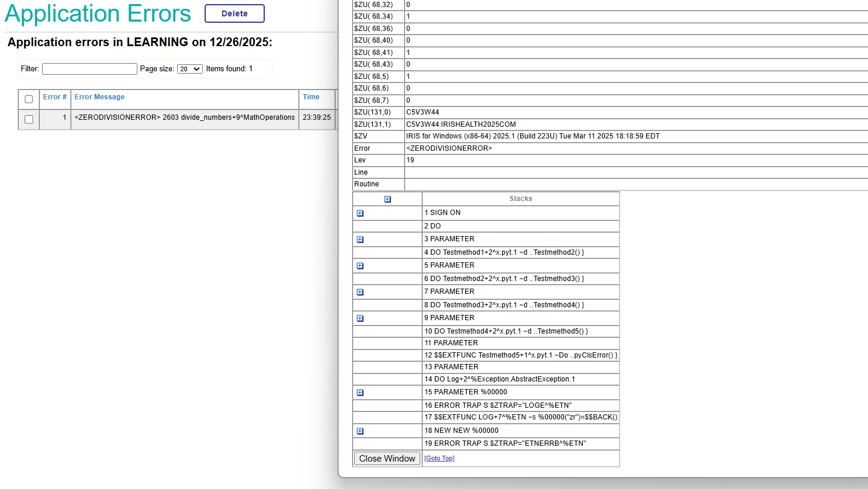Check the box for error row 1
This screenshot has width=868, height=489.
(29, 119)
